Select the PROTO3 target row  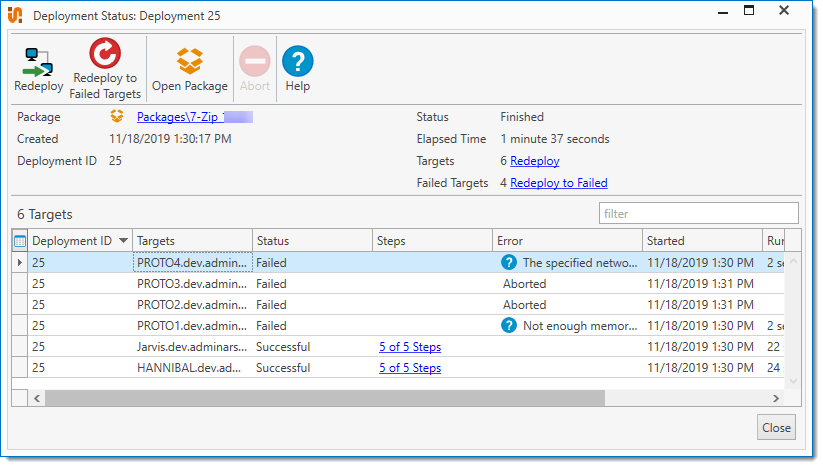pos(190,284)
